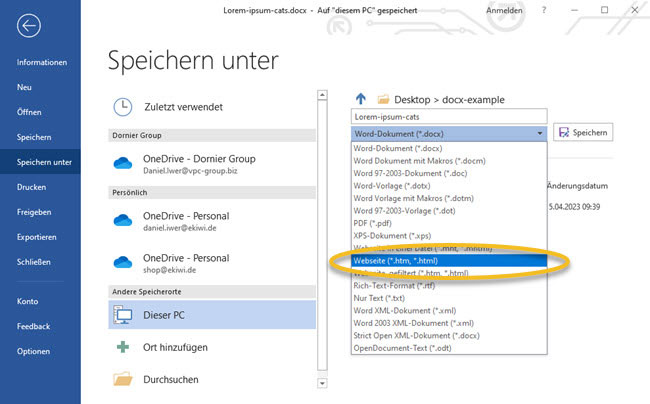The image size is (650, 404).
Task: Choose PDF (*.pdf) format
Action: (449, 223)
